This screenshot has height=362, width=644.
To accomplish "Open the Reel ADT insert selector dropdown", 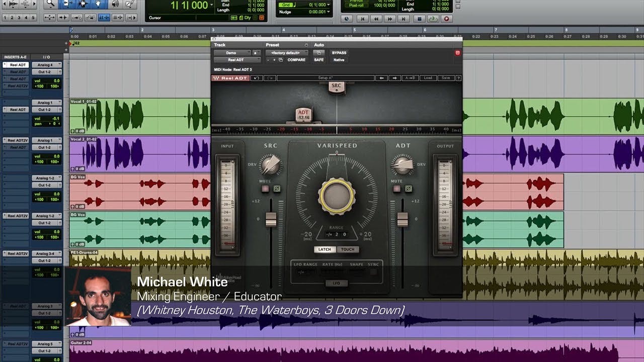I will coord(237,60).
